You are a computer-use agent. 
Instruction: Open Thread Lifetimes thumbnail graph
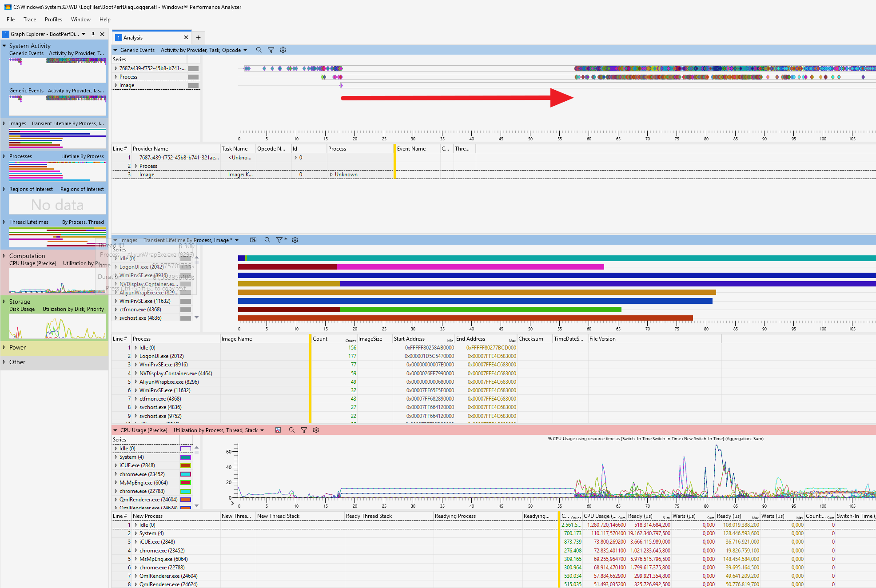57,237
